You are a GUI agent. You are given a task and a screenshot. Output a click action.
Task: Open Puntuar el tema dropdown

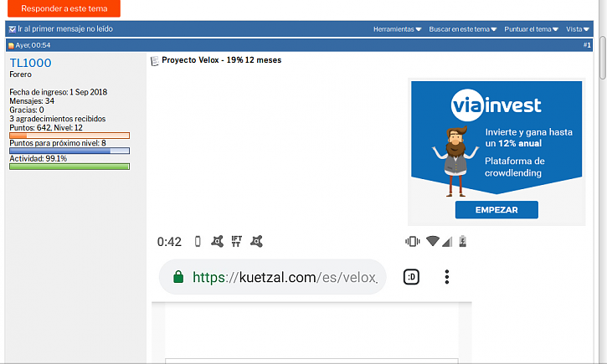click(531, 29)
